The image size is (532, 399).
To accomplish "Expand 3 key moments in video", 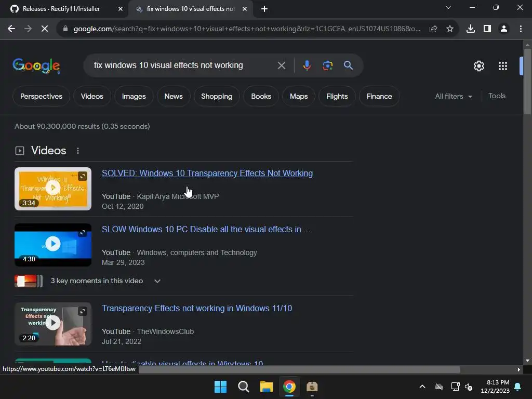I will point(157,281).
